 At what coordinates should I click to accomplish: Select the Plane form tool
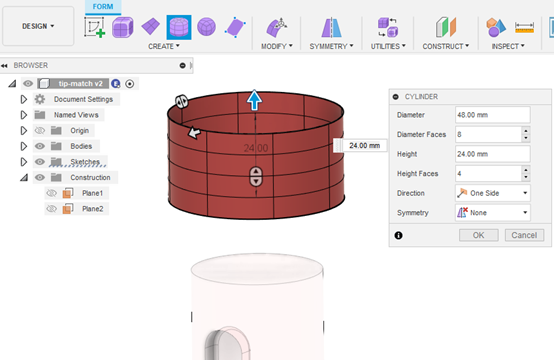click(151, 27)
